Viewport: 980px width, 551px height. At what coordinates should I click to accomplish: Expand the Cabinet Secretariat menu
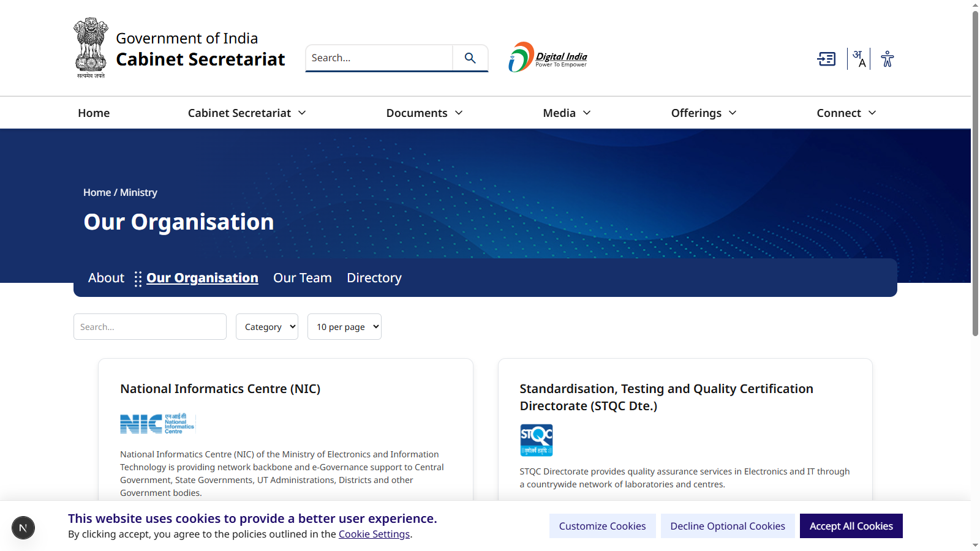[x=246, y=113]
